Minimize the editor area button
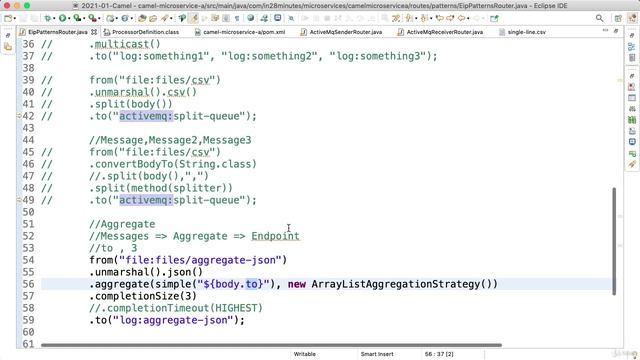This screenshot has height=360, width=640. point(605,31)
